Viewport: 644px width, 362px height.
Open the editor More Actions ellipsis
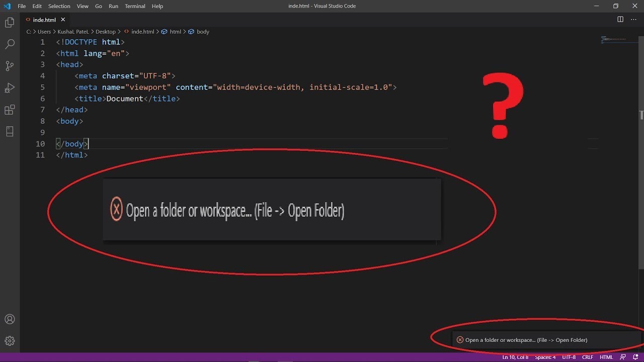(x=634, y=20)
